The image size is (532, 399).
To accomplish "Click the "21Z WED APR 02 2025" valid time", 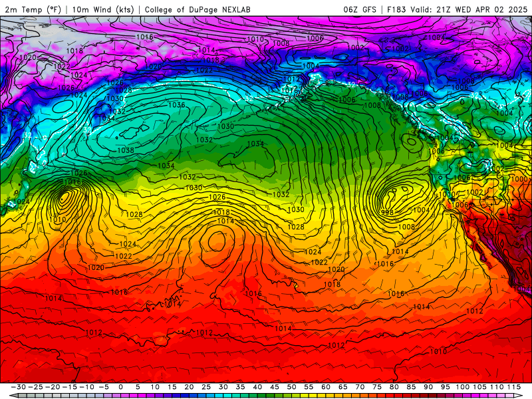I will (481, 9).
